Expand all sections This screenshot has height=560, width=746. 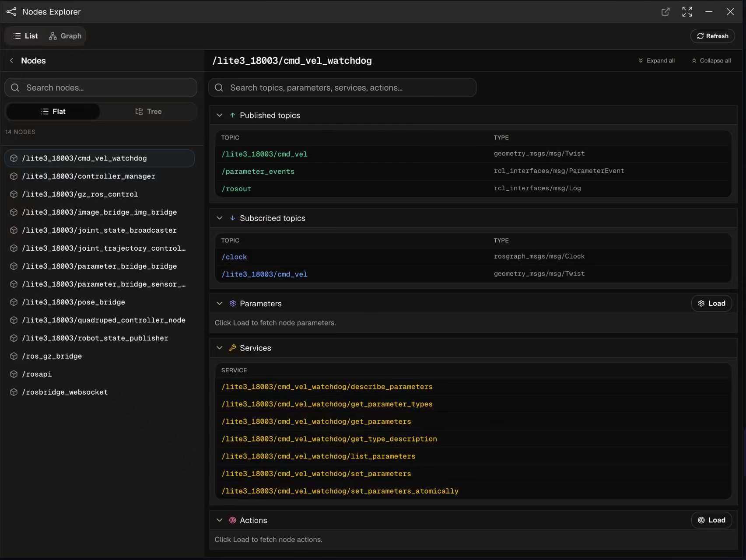pos(656,61)
